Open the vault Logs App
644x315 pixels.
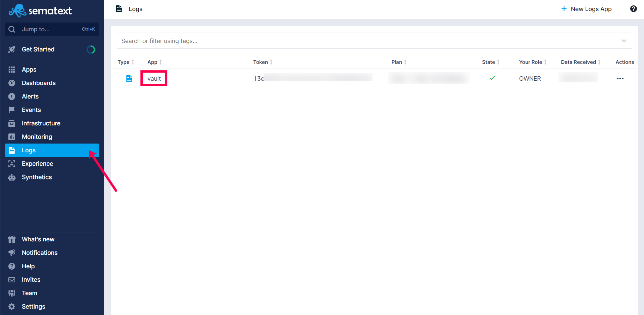point(154,79)
